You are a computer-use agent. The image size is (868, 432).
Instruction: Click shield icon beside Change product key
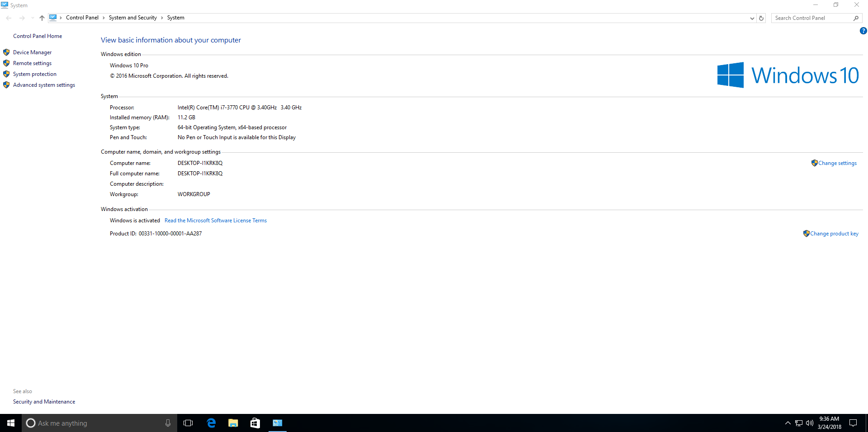coord(806,234)
